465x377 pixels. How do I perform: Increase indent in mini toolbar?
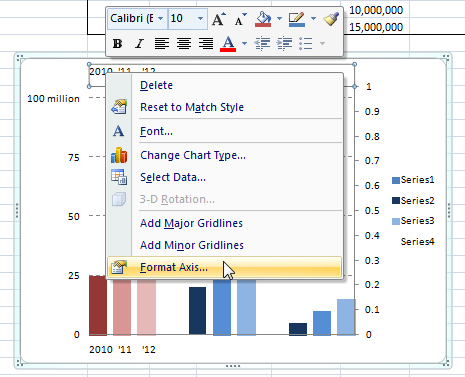point(284,44)
